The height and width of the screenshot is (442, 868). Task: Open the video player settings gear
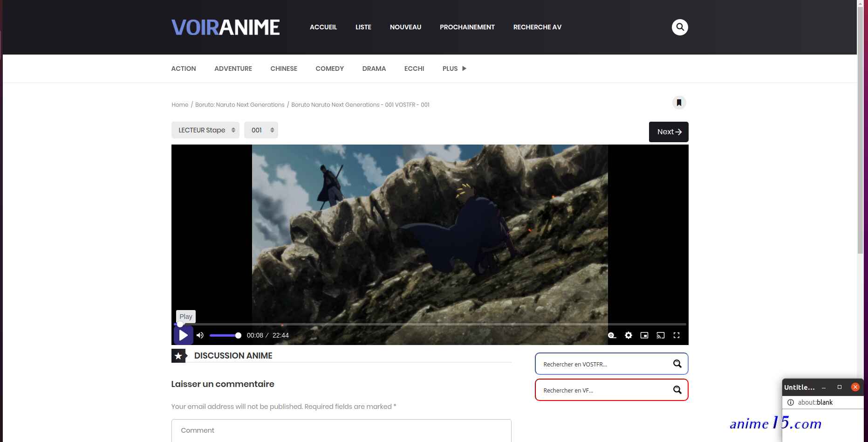coord(629,335)
